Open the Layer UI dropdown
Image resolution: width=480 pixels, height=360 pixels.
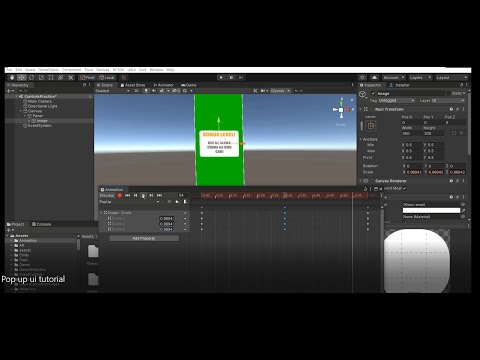(x=448, y=100)
